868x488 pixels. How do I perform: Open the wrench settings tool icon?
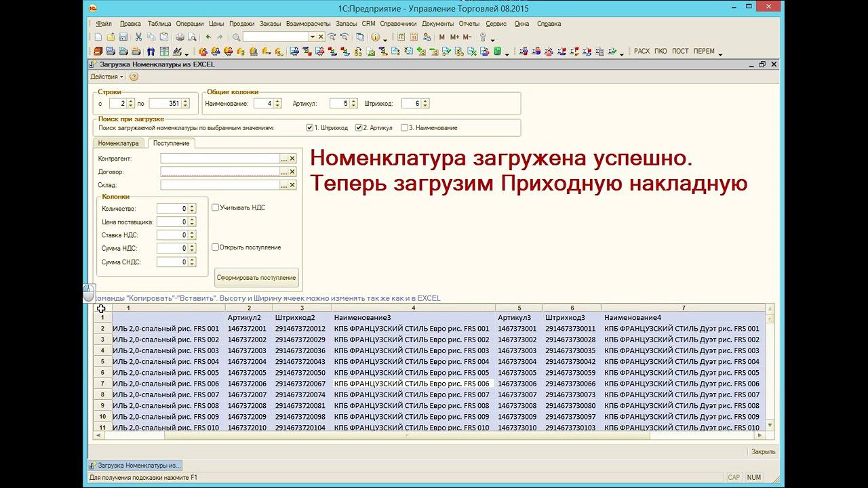tap(483, 37)
